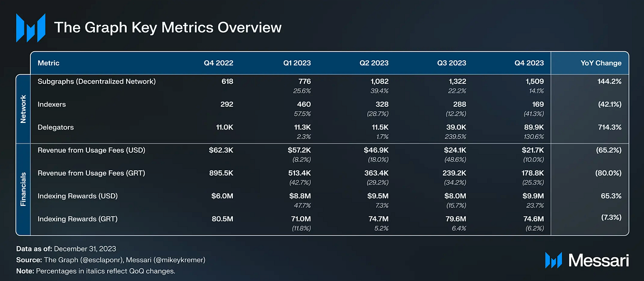644x281 pixels.
Task: Click the Q4 2023 column header
Action: pyautogui.click(x=529, y=63)
